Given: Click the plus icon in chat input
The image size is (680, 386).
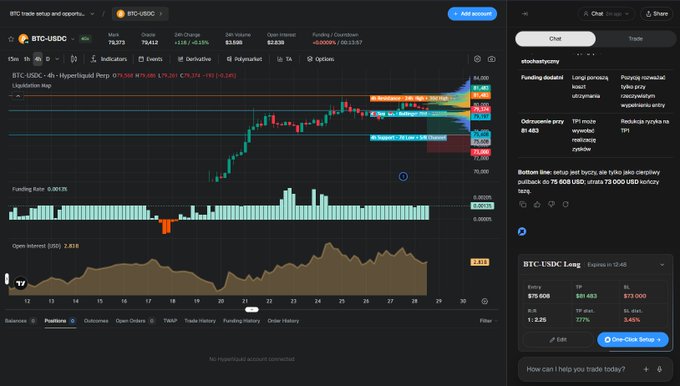Looking at the screenshot, I should coord(646,369).
